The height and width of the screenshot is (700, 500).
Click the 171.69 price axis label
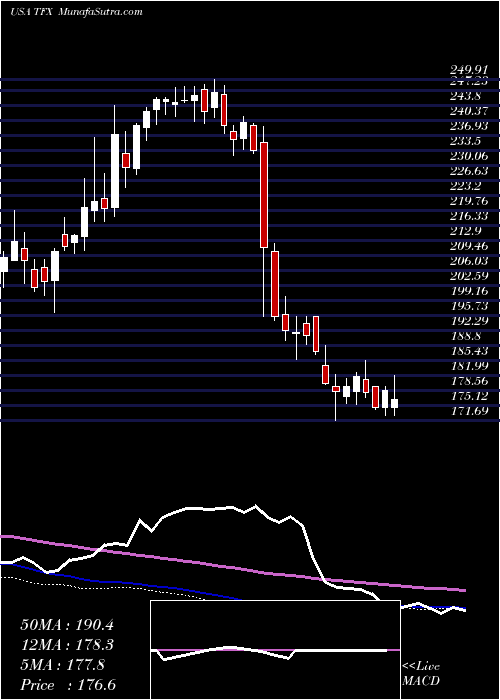[468, 411]
